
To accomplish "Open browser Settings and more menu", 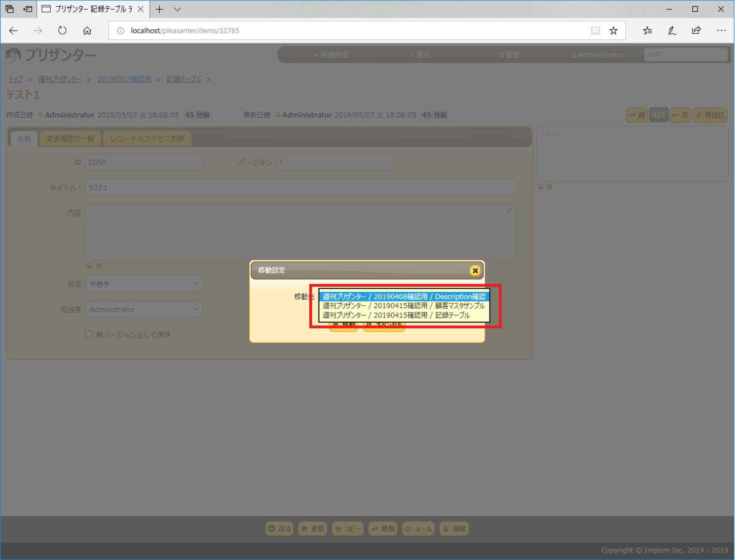I will click(721, 31).
